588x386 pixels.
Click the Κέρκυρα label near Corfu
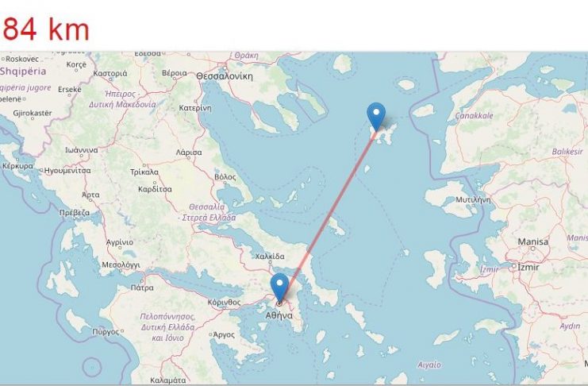(17, 166)
